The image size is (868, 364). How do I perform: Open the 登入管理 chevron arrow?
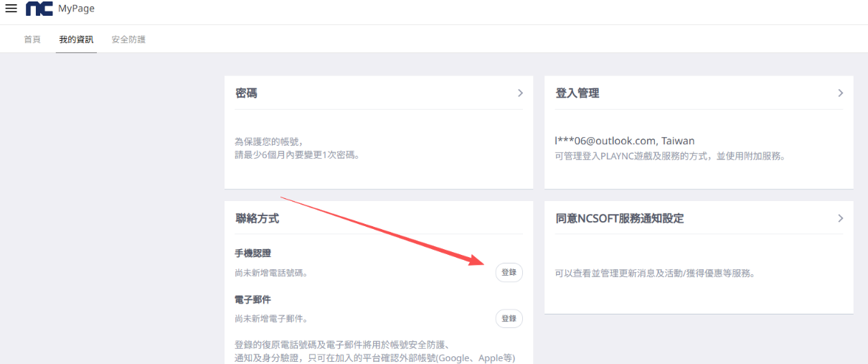[x=840, y=93]
